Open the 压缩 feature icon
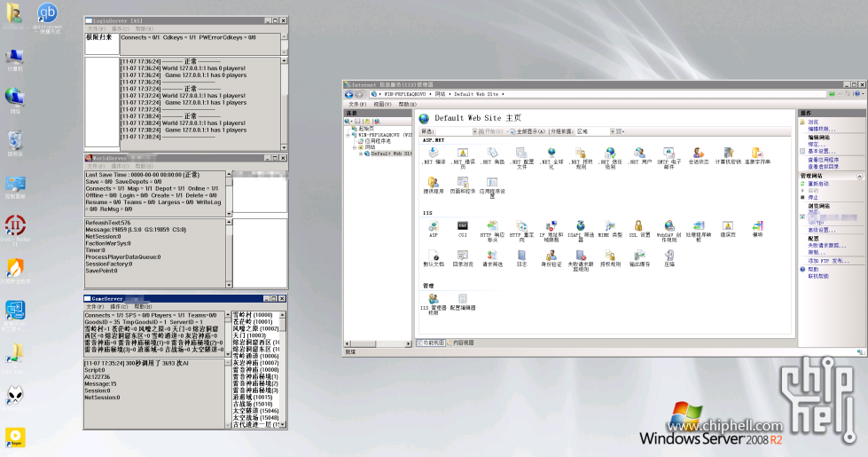Viewport: 868px width, 457px height. tap(669, 256)
